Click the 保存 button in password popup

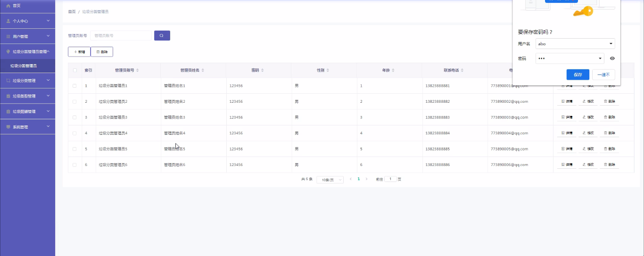[x=578, y=74]
